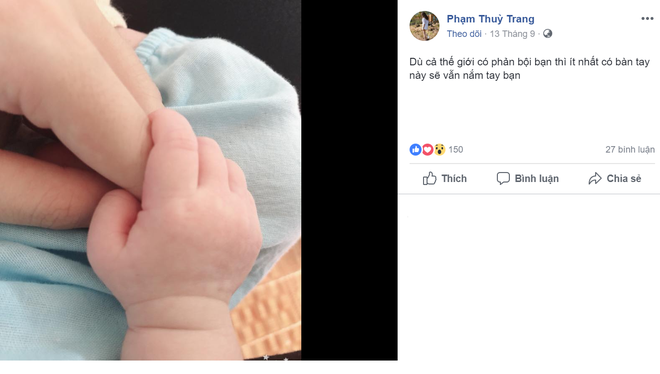
Task: Click Phạm Thuỳ Trang's profile picture
Action: pyautogui.click(x=424, y=26)
